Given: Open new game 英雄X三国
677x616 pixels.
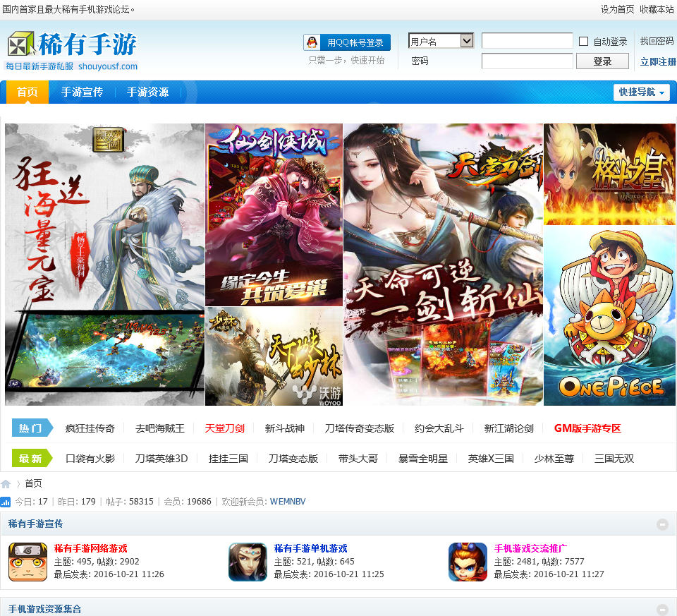Looking at the screenshot, I should click(491, 459).
